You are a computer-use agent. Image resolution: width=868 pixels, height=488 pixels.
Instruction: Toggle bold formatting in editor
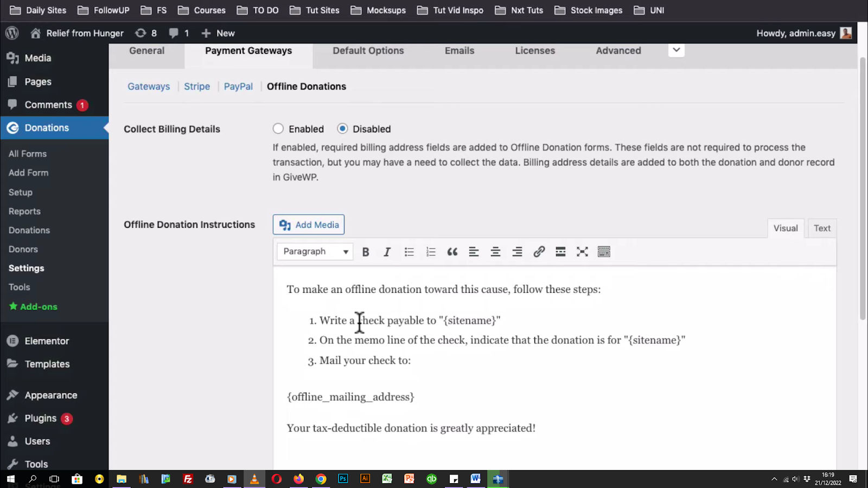(366, 252)
